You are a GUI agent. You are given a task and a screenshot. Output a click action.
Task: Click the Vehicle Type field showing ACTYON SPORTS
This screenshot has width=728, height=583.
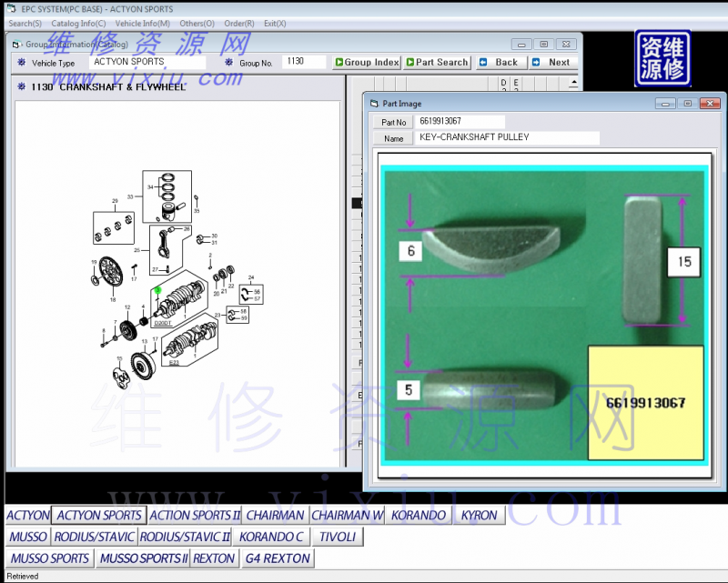(147, 62)
